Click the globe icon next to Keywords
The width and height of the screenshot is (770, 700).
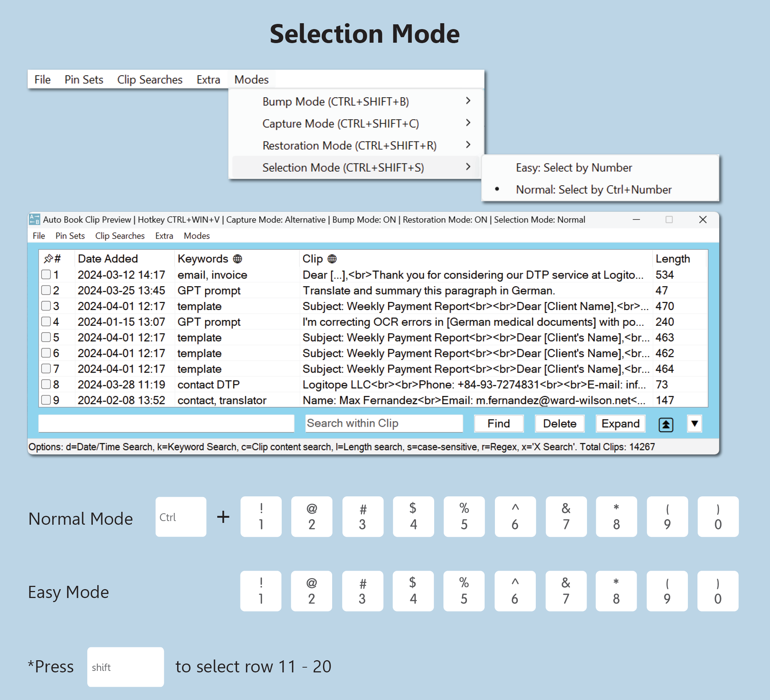[x=237, y=259]
